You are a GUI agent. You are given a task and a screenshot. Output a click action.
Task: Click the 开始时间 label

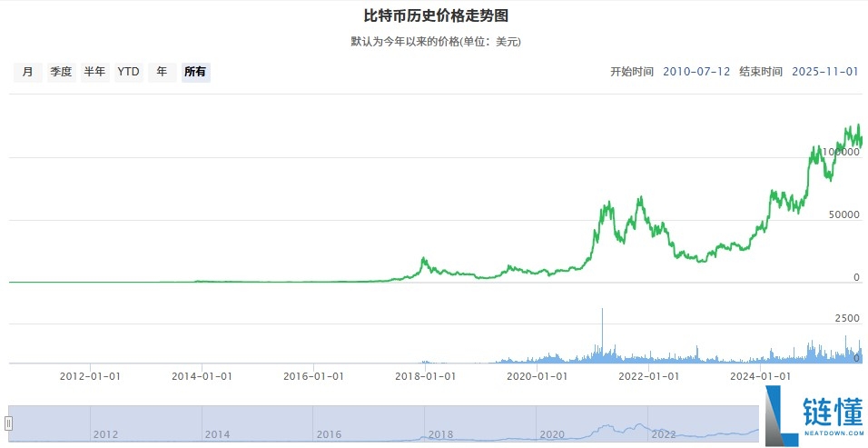coord(632,72)
